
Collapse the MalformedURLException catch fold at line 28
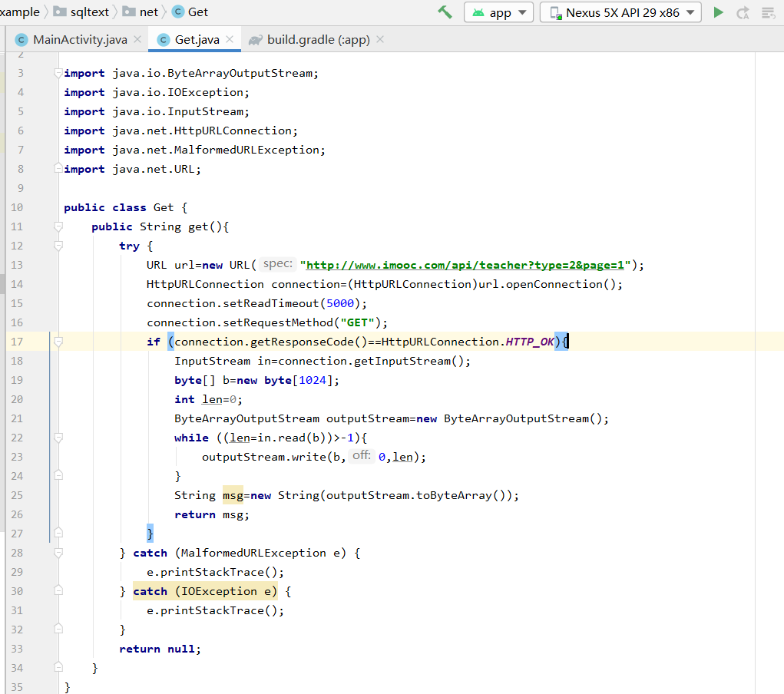pyautogui.click(x=58, y=553)
